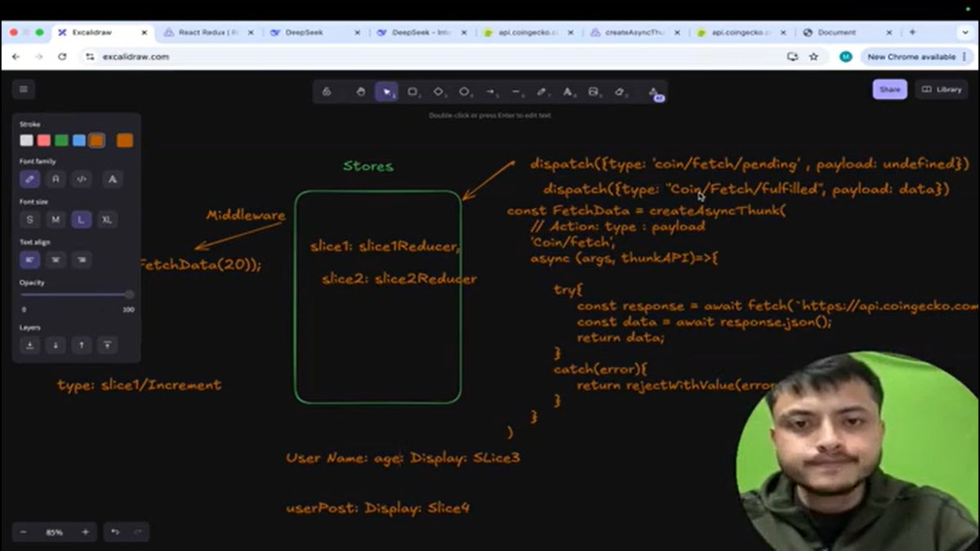
Task: Pick the red stroke color
Action: (44, 140)
